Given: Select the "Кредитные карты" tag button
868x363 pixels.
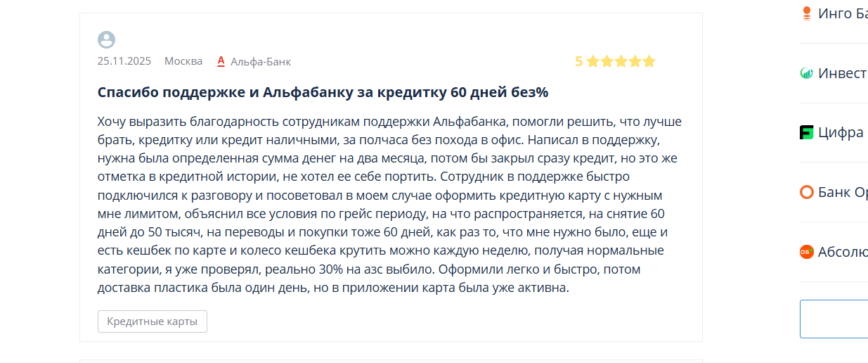Looking at the screenshot, I should [153, 321].
